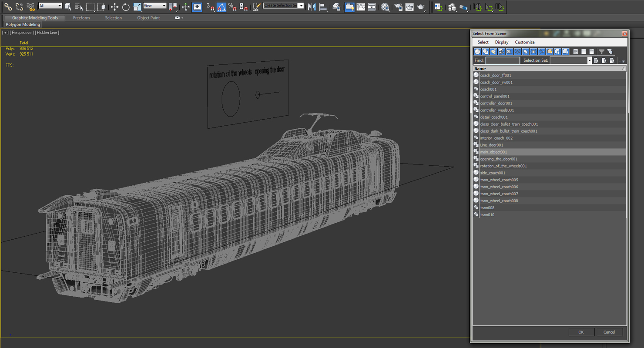The width and height of the screenshot is (644, 348).
Task: Toggle Display Lights filter in dialog
Action: pyautogui.click(x=493, y=52)
